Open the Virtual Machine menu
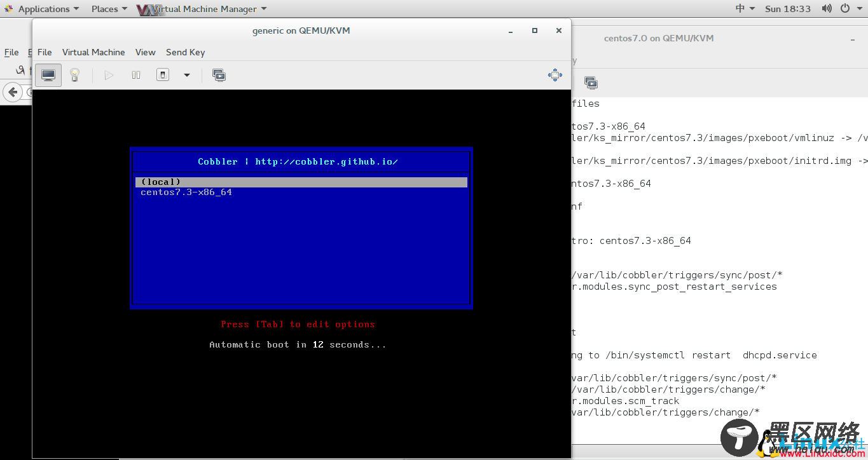868x460 pixels. coord(93,52)
